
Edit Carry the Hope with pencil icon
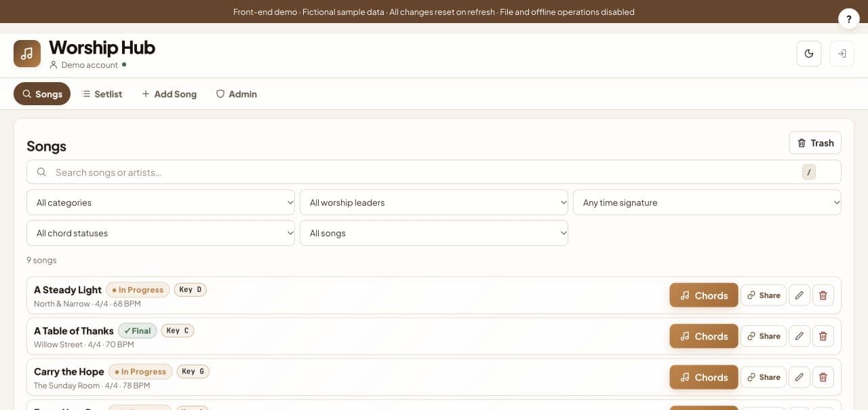pyautogui.click(x=800, y=377)
